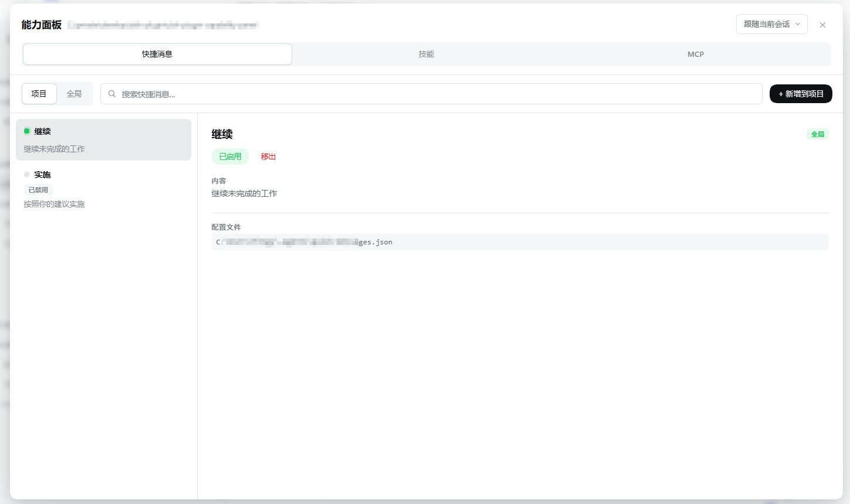Click the gray status dot beside 实施
This screenshot has width=850, height=504.
tap(27, 175)
